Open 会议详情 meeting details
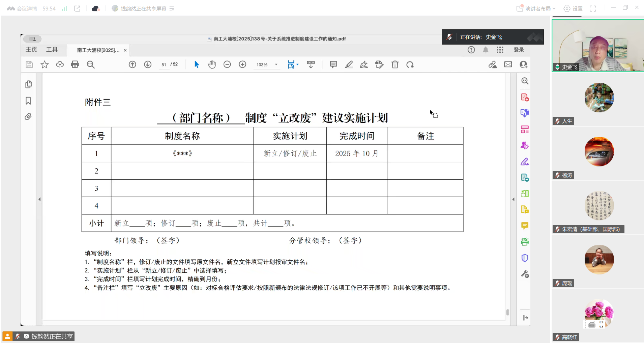 (x=22, y=9)
